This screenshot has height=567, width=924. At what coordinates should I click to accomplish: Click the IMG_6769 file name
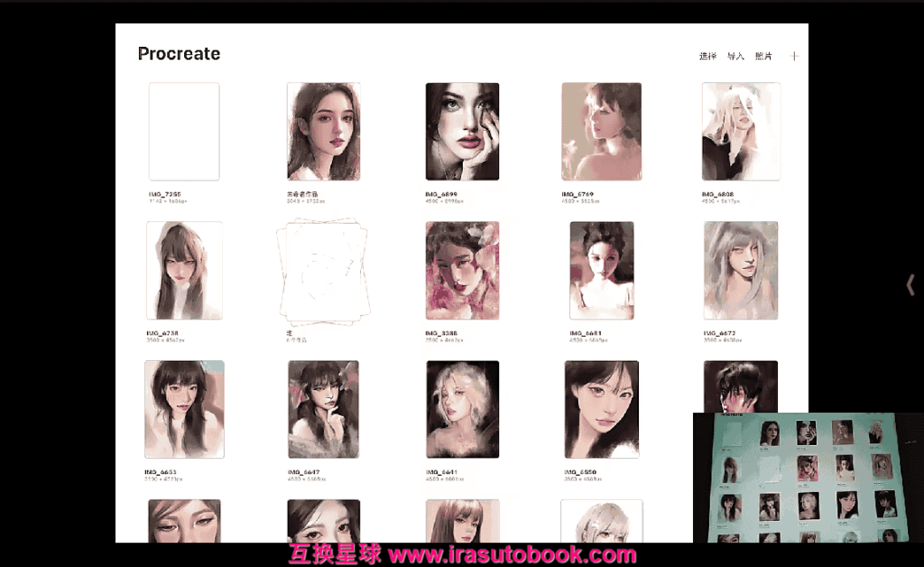577,194
